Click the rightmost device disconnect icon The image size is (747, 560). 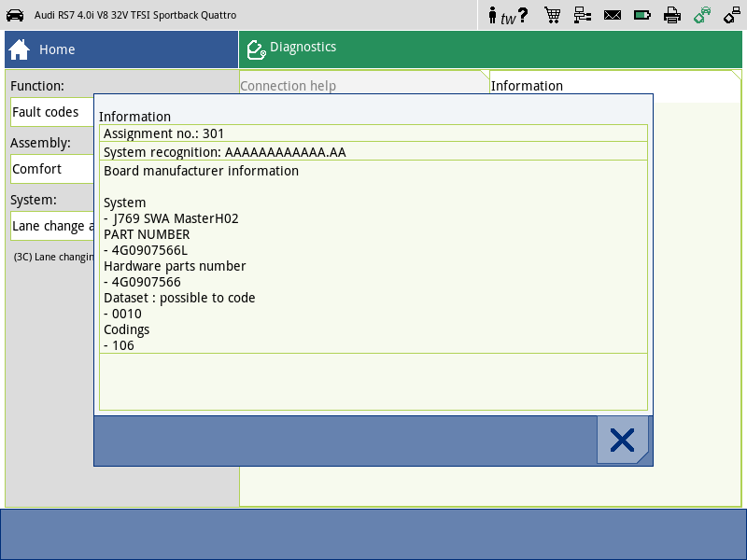(x=732, y=15)
